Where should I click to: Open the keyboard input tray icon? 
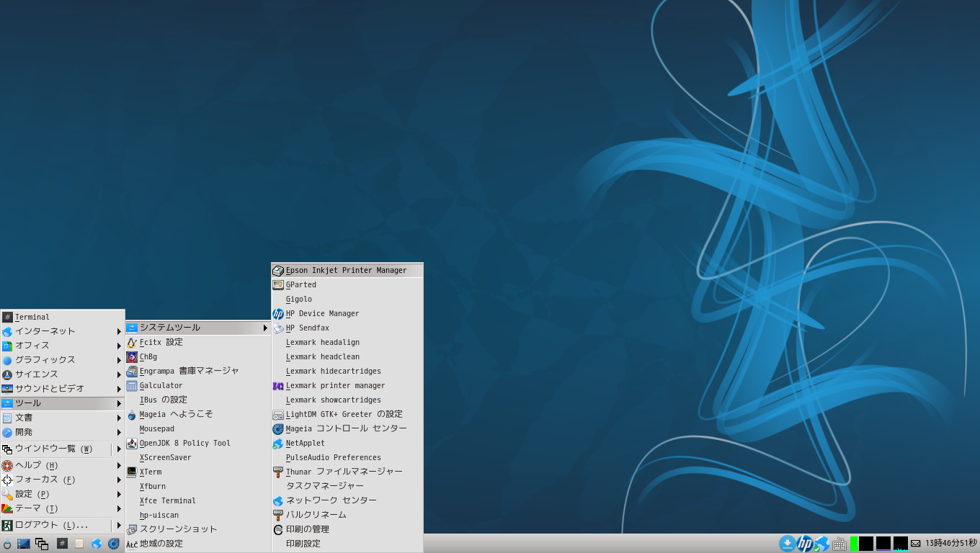pos(839,544)
